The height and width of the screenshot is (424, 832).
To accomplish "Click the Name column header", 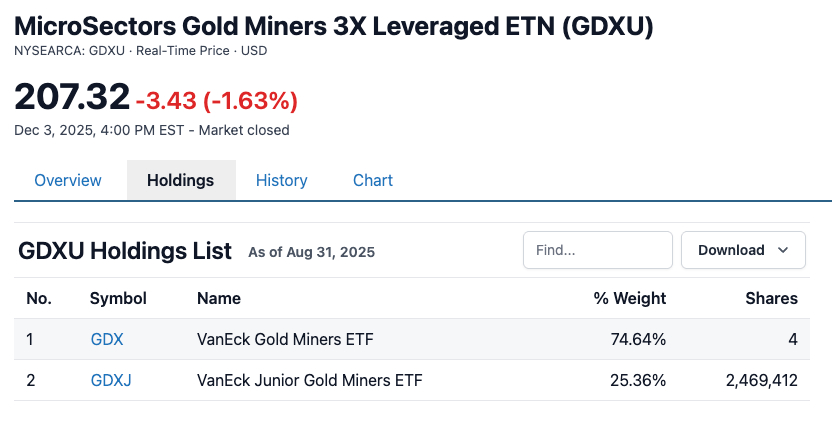I will 219,298.
